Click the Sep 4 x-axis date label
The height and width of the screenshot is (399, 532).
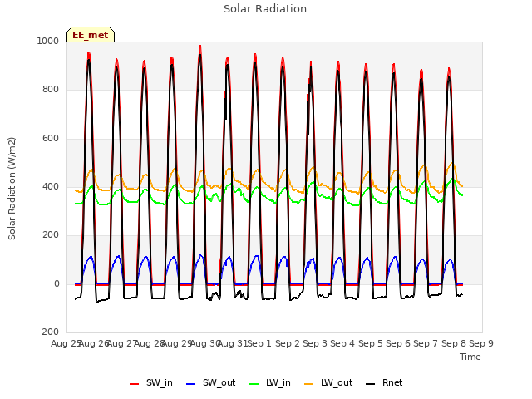[342, 343]
